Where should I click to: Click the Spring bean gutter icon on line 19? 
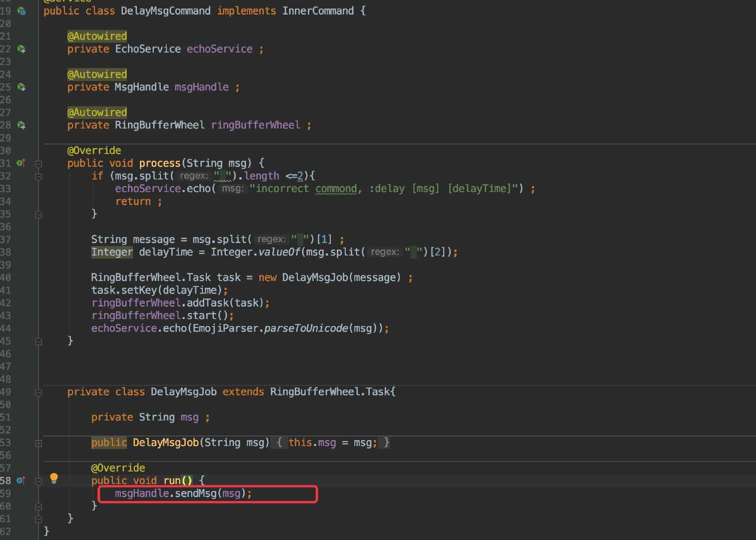[x=21, y=11]
